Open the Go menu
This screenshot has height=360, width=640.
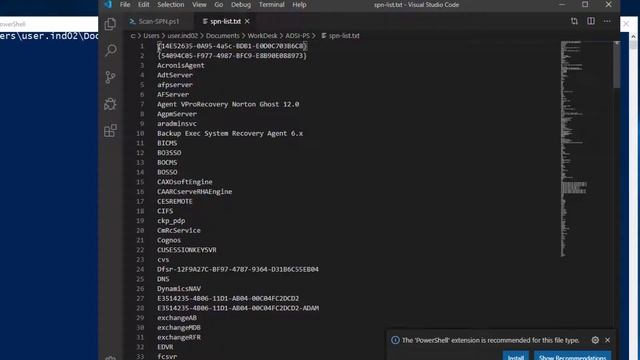219,4
